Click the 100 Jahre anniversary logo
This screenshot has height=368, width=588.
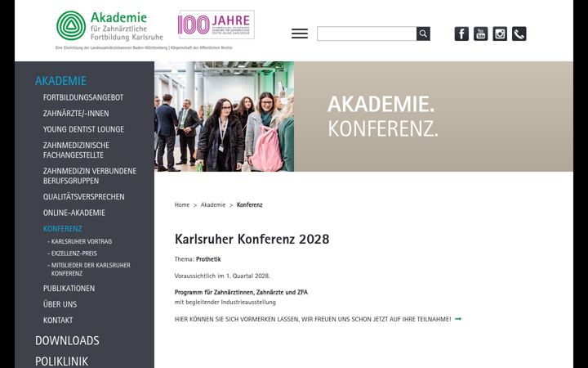tap(216, 25)
